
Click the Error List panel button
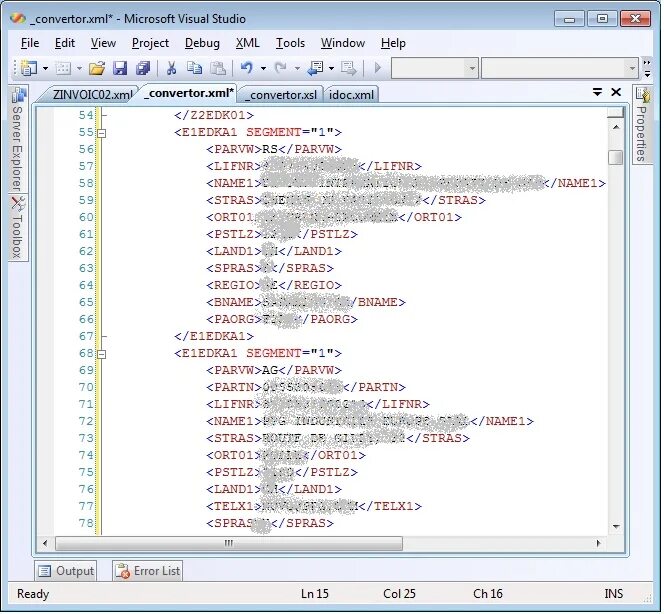147,571
